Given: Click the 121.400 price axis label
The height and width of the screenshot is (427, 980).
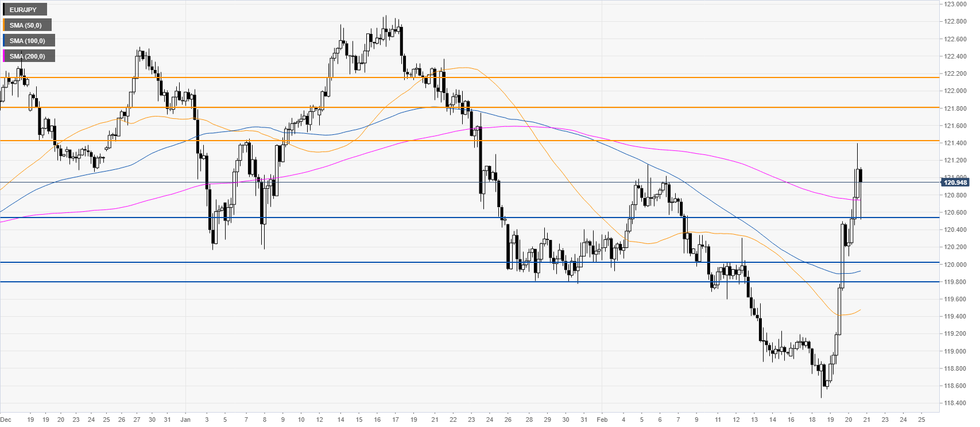Looking at the screenshot, I should tap(956, 143).
